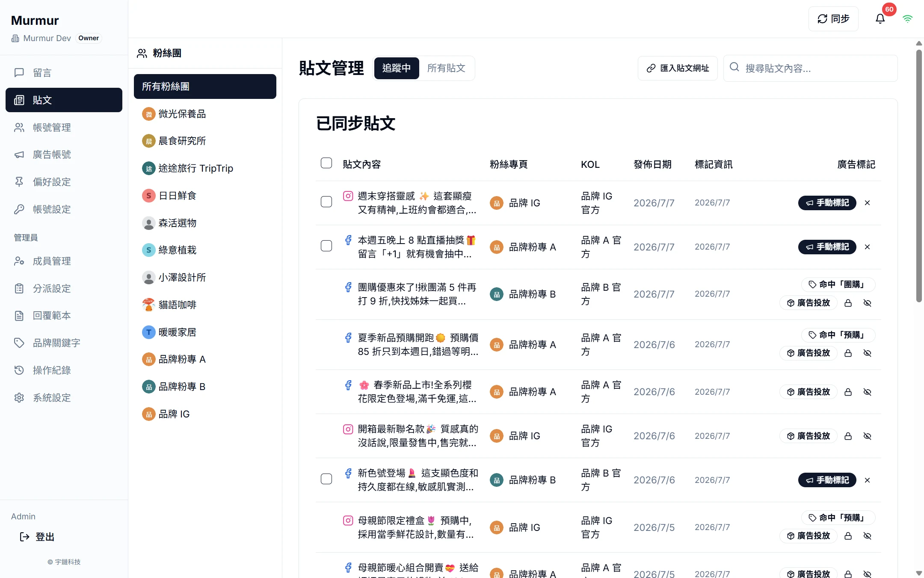Remove manual tag on 本週五直播抽獎 row
The width and height of the screenshot is (924, 578).
pos(867,247)
